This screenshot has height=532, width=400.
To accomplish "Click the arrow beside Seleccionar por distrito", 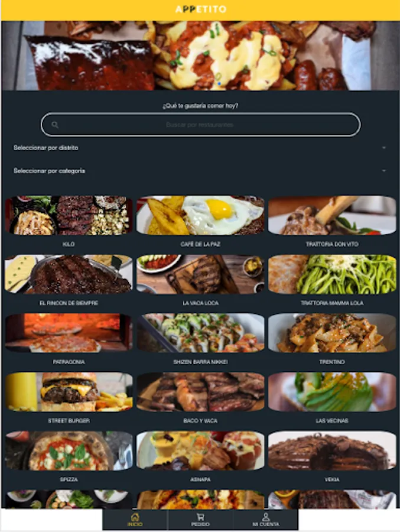I will click(383, 148).
